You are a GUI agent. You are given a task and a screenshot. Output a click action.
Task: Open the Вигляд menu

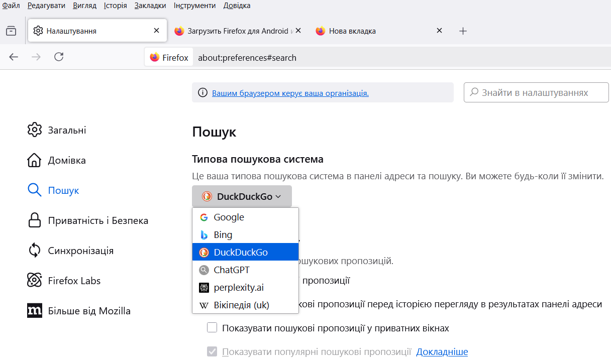pyautogui.click(x=84, y=6)
